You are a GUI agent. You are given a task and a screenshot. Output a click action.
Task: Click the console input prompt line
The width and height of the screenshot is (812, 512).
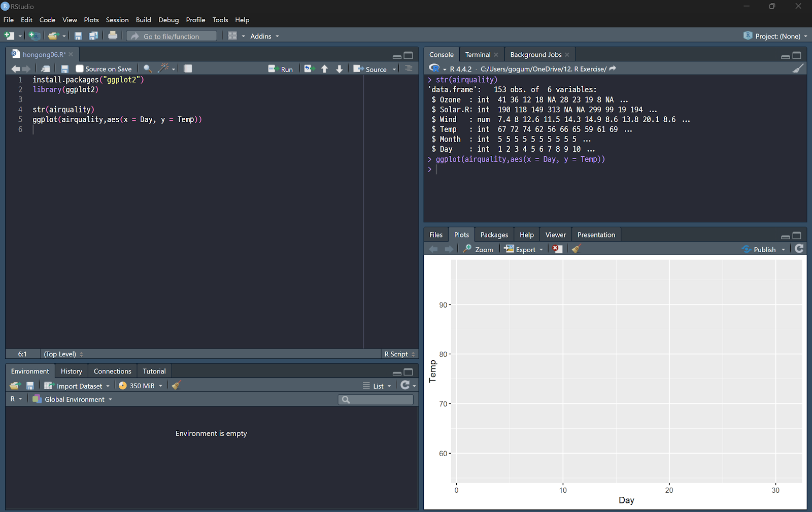(x=615, y=169)
